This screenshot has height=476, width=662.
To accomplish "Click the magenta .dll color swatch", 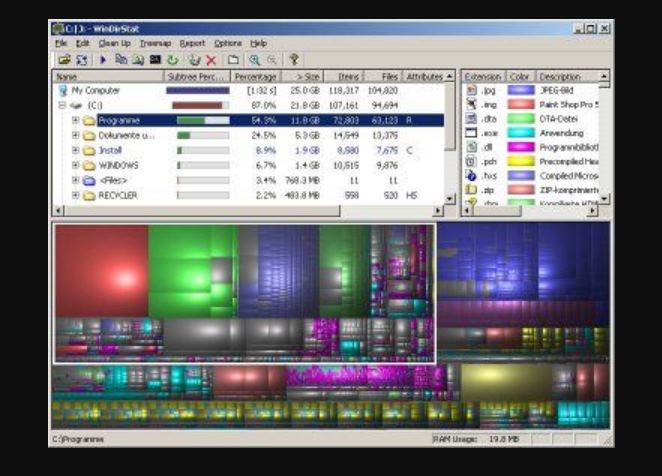I will [x=520, y=146].
